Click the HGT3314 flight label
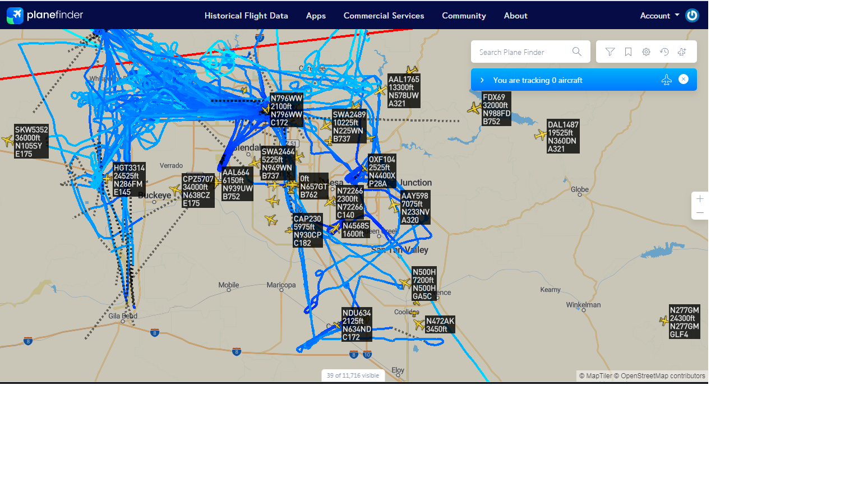 pos(129,180)
